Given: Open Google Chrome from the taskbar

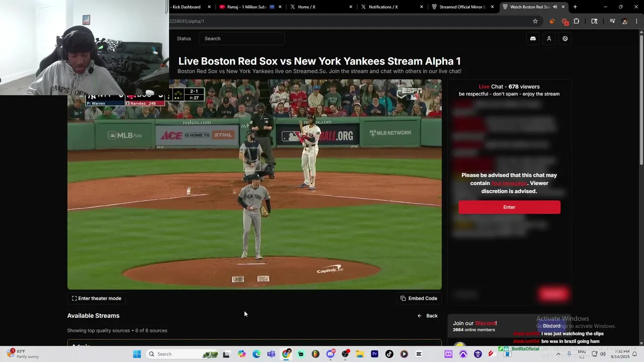Looking at the screenshot, I should click(286, 354).
